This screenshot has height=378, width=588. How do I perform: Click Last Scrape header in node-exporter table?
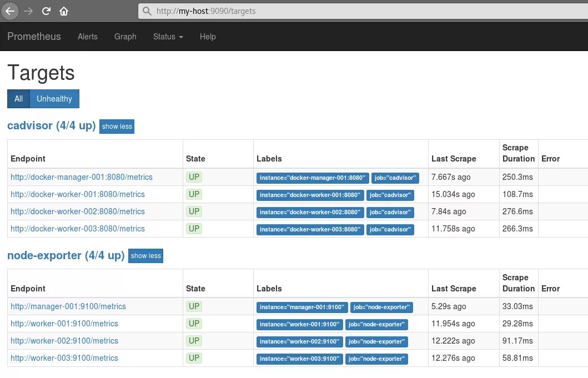click(454, 289)
